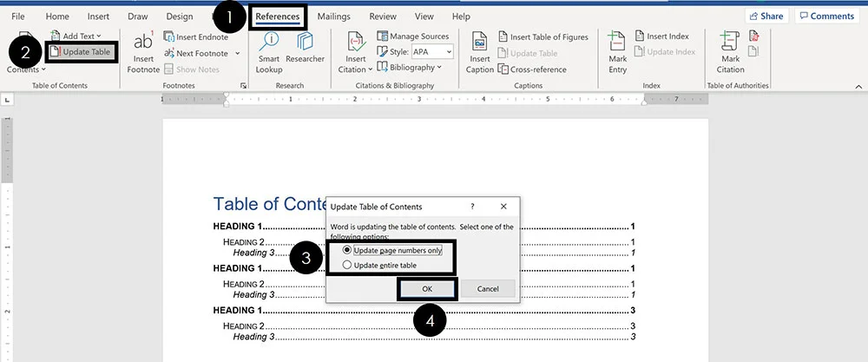This screenshot has height=362, width=868.
Task: Switch to the Insert tab
Action: (x=98, y=16)
